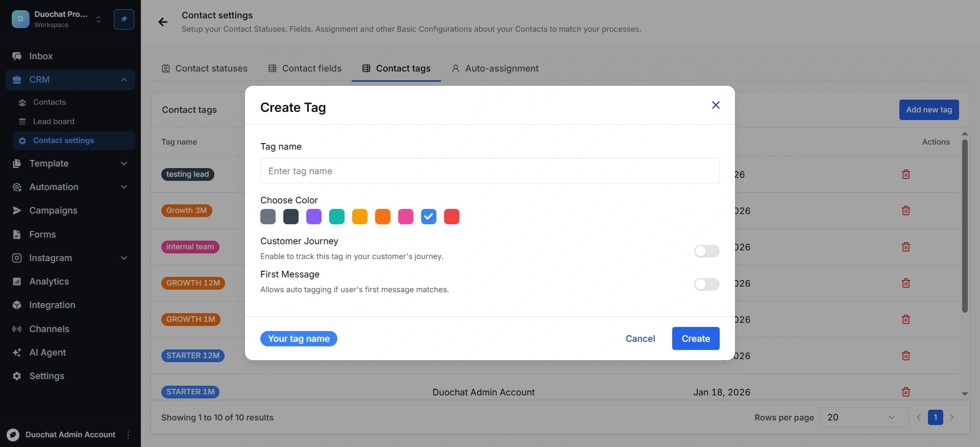Choose the dark slate color swatch

point(291,217)
